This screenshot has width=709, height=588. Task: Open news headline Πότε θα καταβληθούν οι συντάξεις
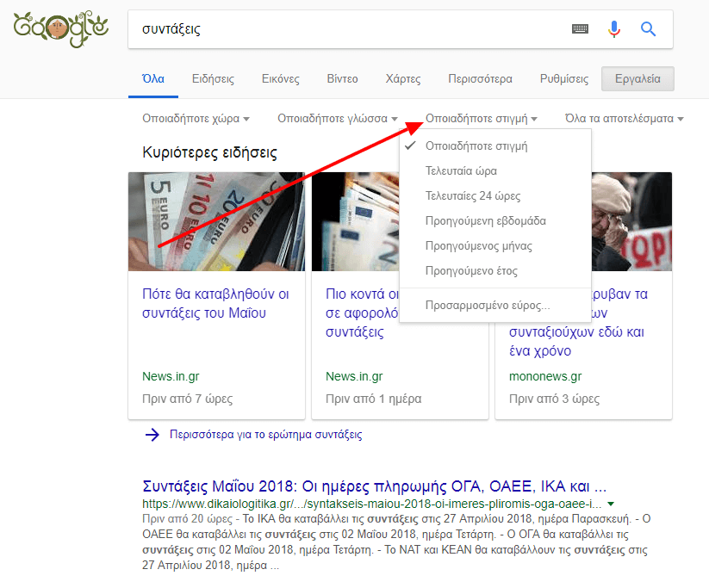(215, 303)
